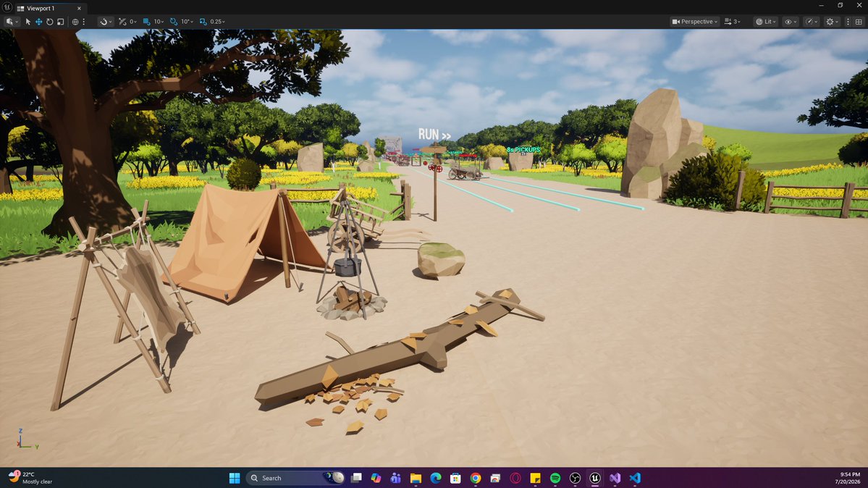Screen dimensions: 868x488
Task: Open Microsoft Store from the taskbar
Action: pos(455,478)
